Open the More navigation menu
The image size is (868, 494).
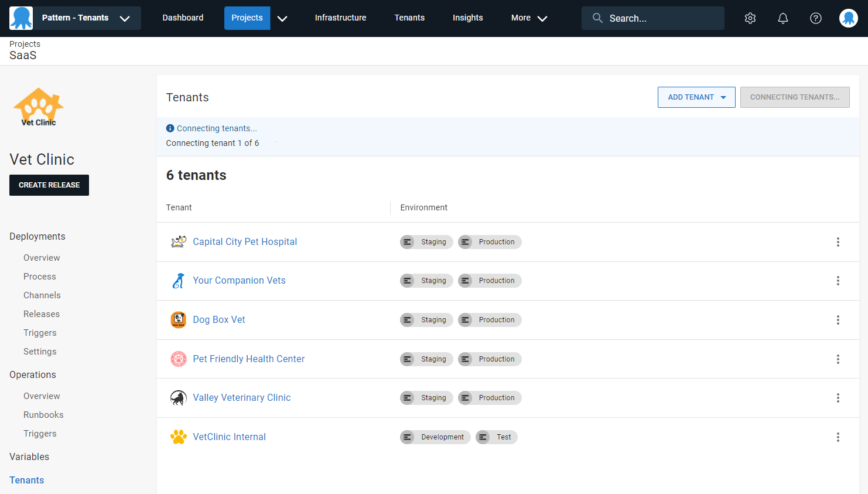pyautogui.click(x=528, y=18)
